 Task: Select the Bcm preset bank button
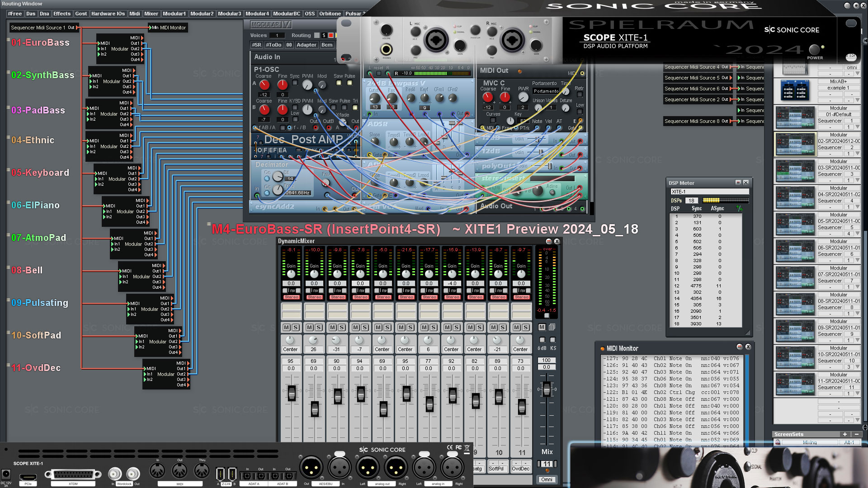327,45
